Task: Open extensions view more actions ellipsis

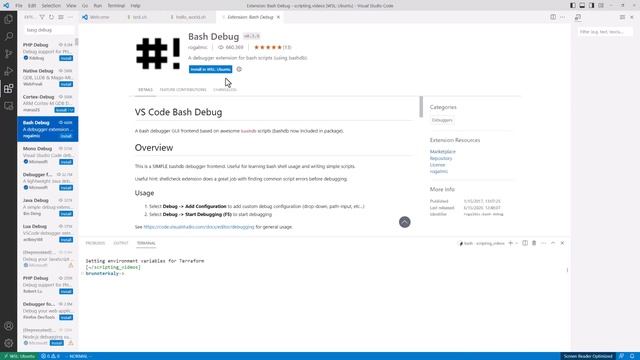Action: click(70, 17)
